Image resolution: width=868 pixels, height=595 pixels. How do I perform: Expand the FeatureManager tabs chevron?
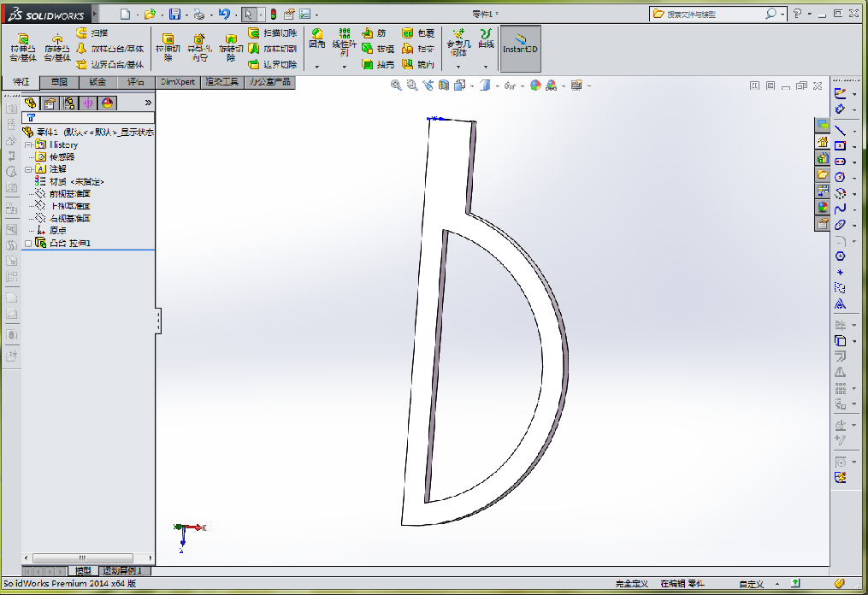point(148,103)
